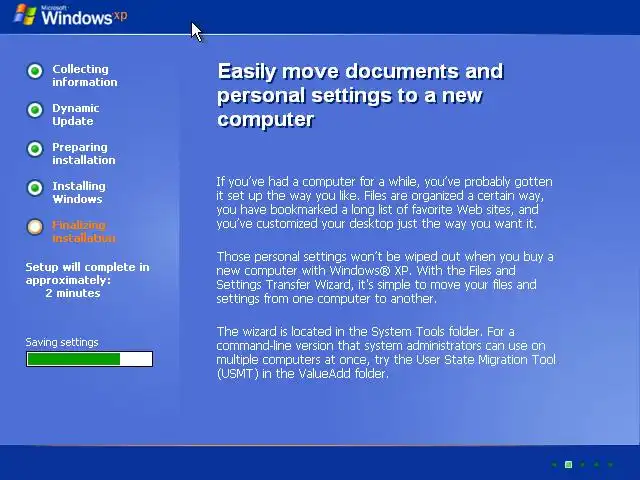Click the green Saving settings progress bar
The image size is (640, 480).
click(89, 359)
